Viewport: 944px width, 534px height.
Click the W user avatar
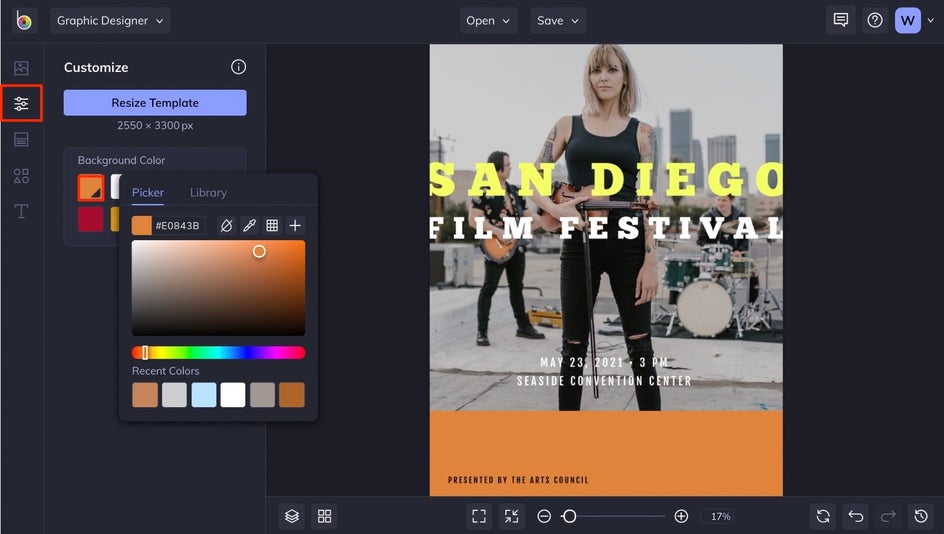point(907,20)
